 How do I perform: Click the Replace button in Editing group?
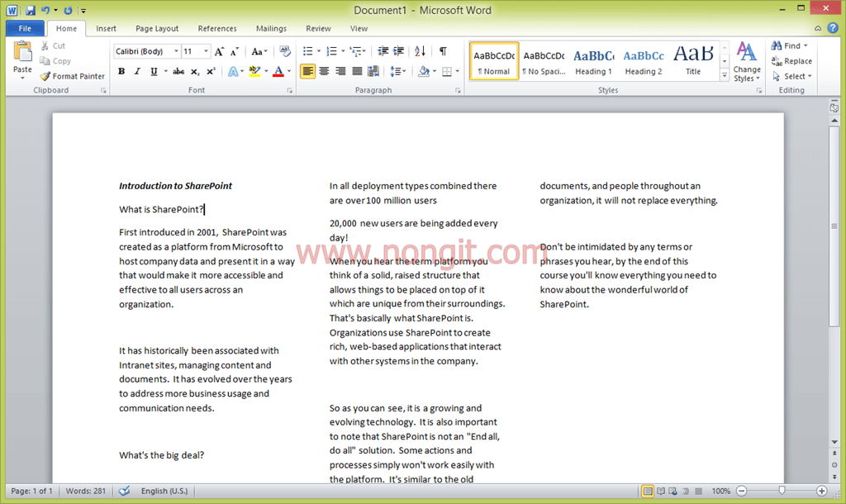coord(791,61)
